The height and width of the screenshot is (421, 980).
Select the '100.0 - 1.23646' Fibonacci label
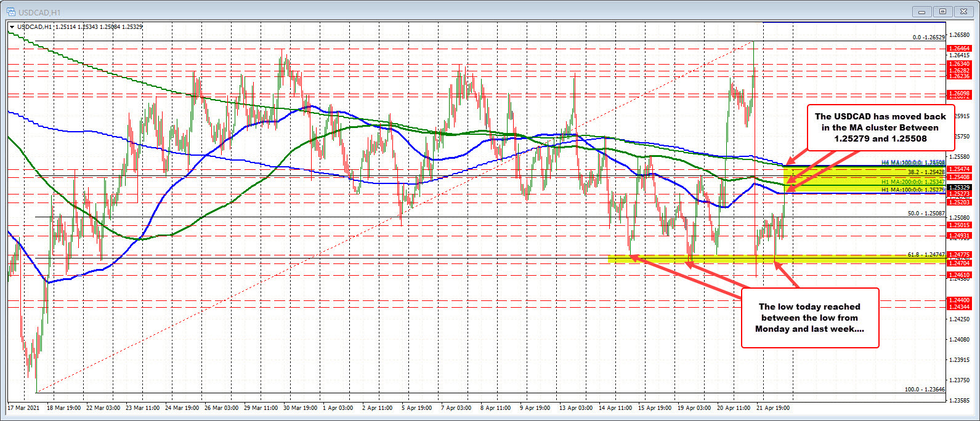[x=926, y=390]
